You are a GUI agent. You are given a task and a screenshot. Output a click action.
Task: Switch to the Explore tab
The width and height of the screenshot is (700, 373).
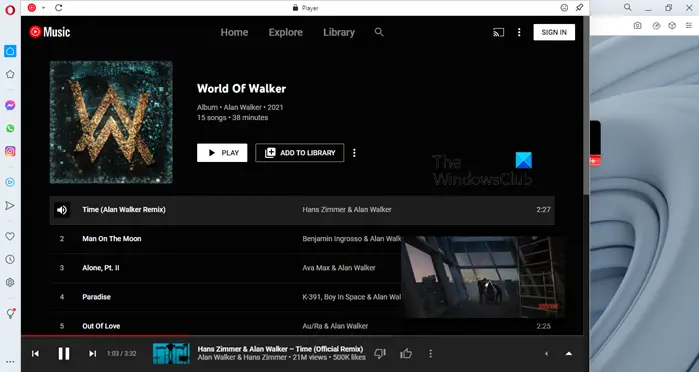point(286,32)
